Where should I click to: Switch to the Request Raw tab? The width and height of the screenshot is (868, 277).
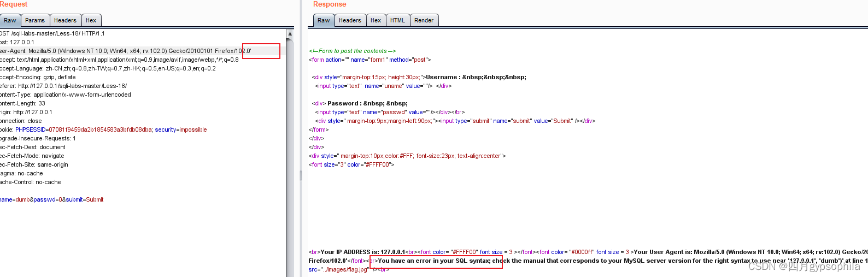tap(10, 20)
